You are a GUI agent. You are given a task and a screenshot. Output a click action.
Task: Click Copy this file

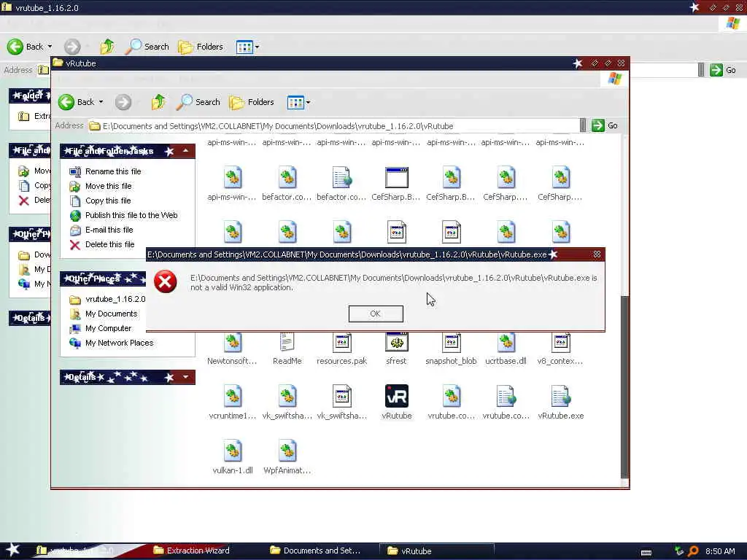(100, 201)
